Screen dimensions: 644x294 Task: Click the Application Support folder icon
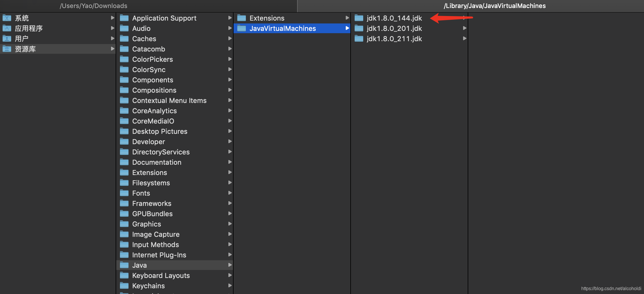point(124,18)
